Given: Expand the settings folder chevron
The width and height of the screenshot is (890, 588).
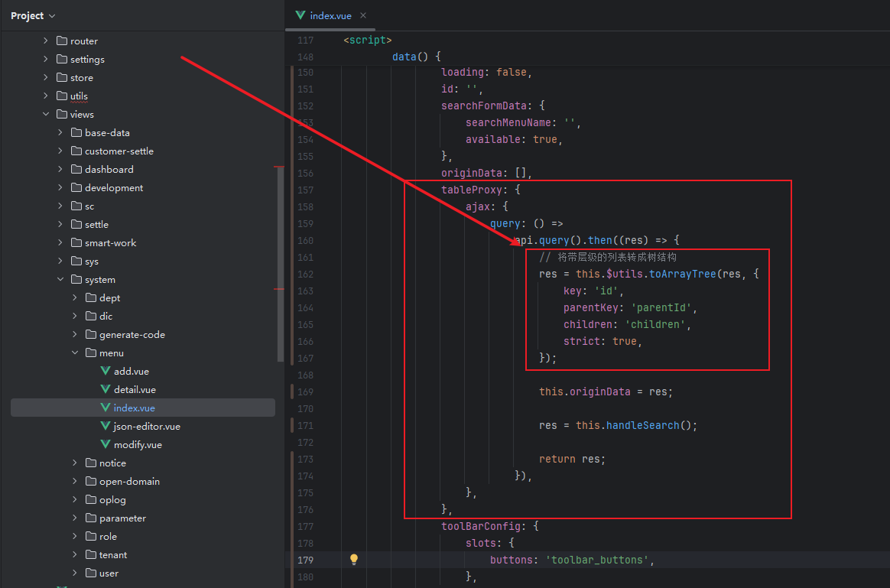Looking at the screenshot, I should (x=46, y=59).
